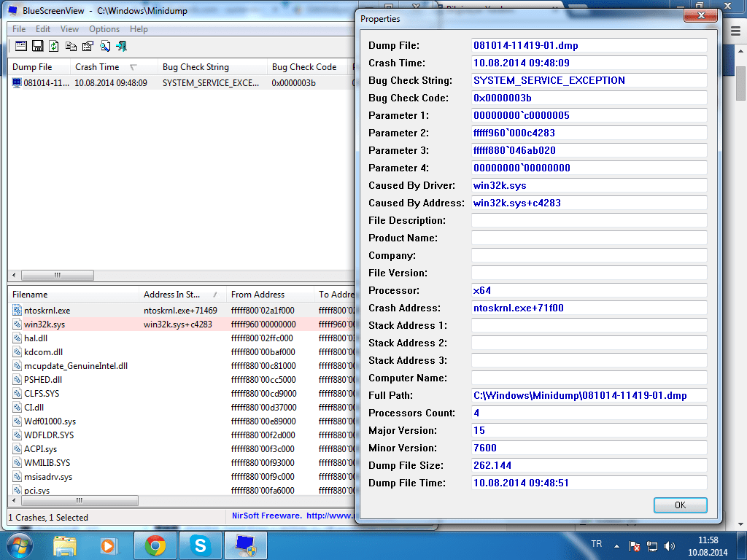The image size is (747, 560).
Task: Click the Copy Selected Items icon
Action: pos(71,46)
